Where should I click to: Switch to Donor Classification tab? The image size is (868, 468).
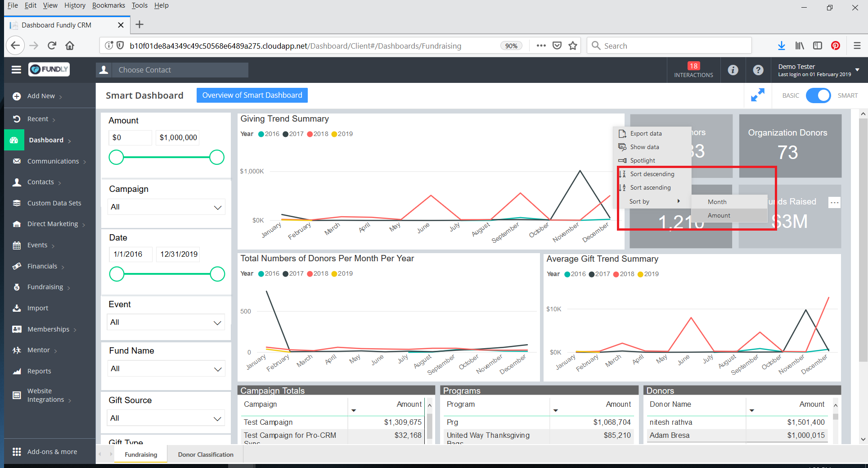(206, 454)
